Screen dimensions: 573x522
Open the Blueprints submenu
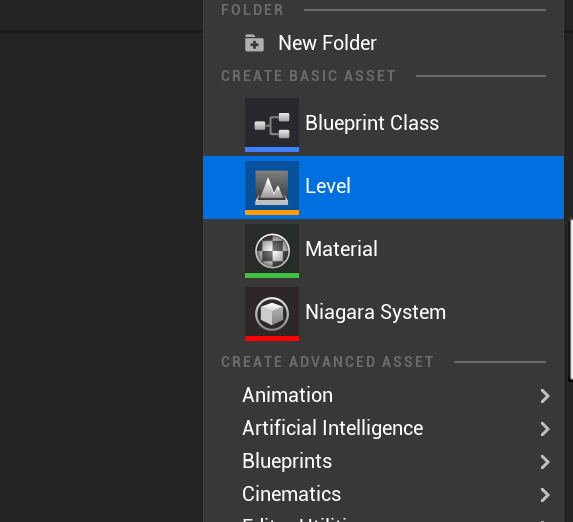tap(383, 461)
